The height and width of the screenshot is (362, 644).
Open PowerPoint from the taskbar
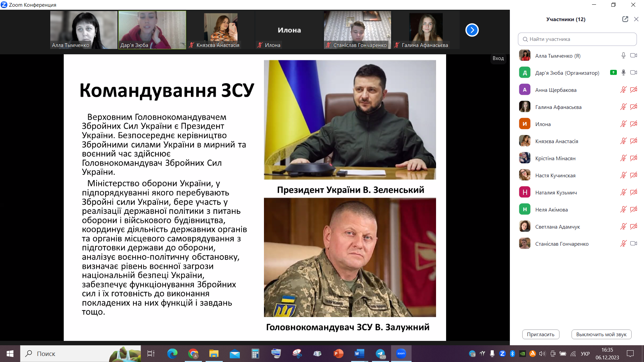pyautogui.click(x=338, y=354)
